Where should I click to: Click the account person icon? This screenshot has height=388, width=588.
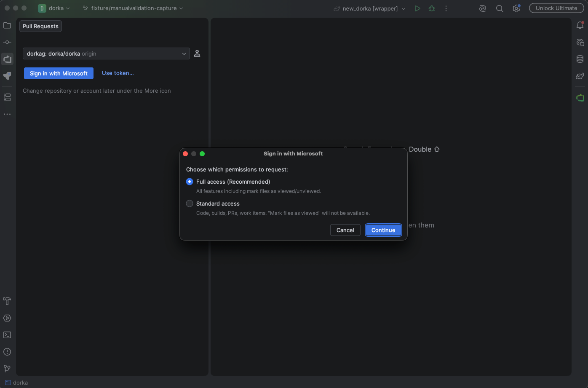click(197, 54)
